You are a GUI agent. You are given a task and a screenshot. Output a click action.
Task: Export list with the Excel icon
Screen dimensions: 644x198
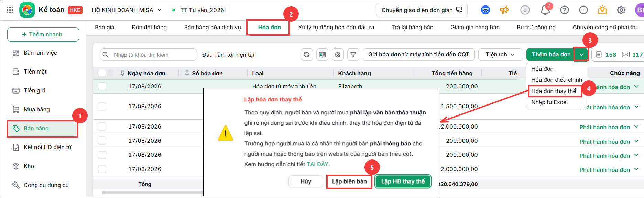coord(322,55)
